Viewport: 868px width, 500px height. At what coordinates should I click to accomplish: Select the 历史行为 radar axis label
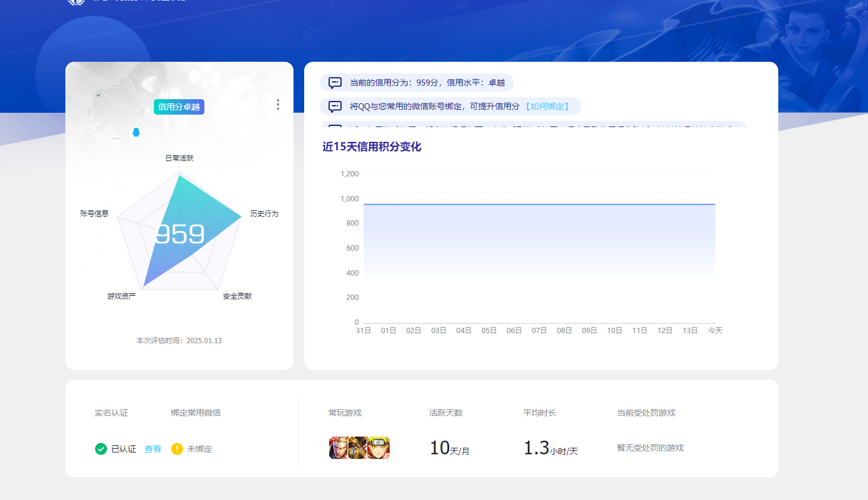[264, 213]
